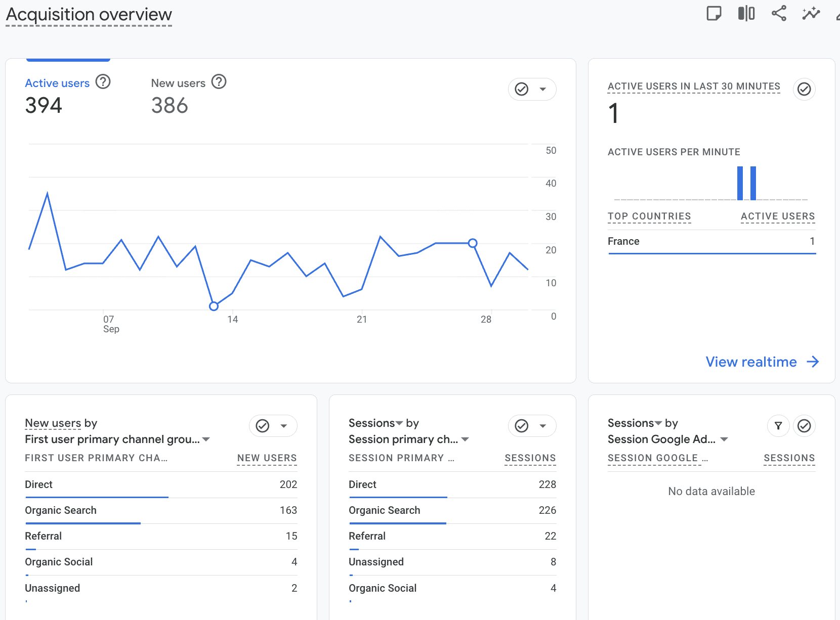Open the Session Google Ads dimension dropdown

724,439
